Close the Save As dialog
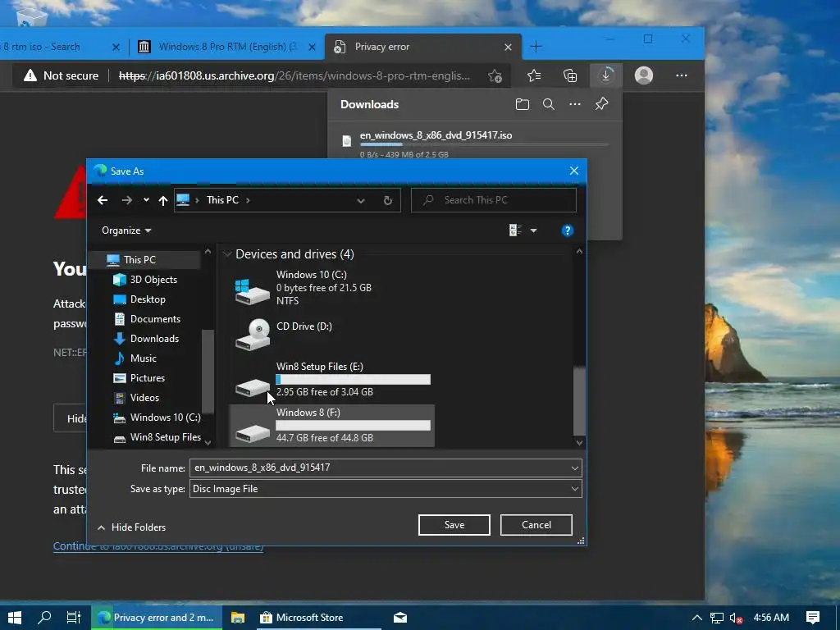The width and height of the screenshot is (840, 630). click(573, 171)
